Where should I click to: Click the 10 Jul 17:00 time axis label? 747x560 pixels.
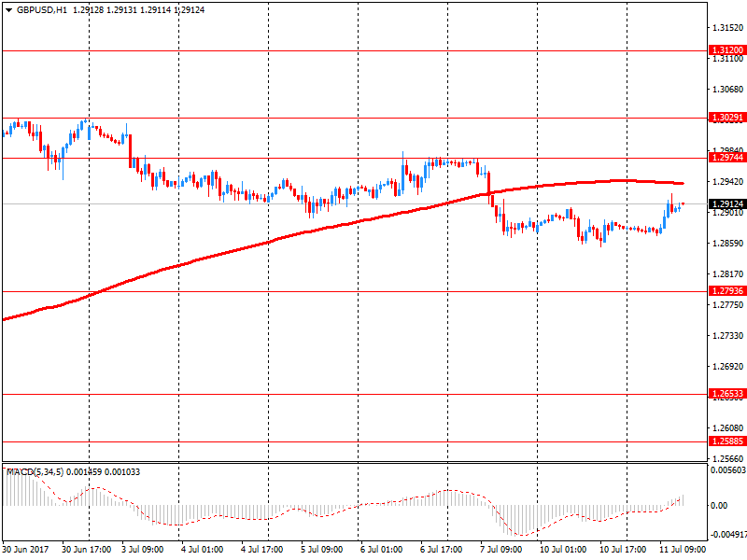coord(623,550)
